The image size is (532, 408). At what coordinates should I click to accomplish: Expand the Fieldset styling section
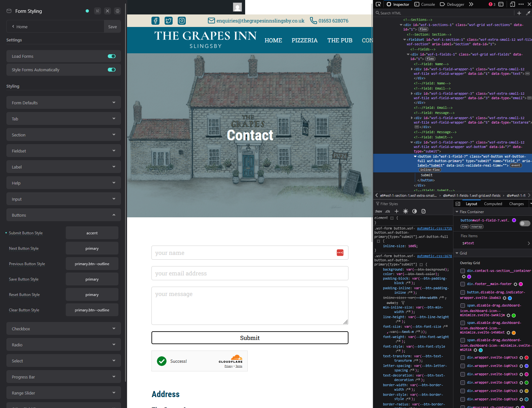(64, 151)
